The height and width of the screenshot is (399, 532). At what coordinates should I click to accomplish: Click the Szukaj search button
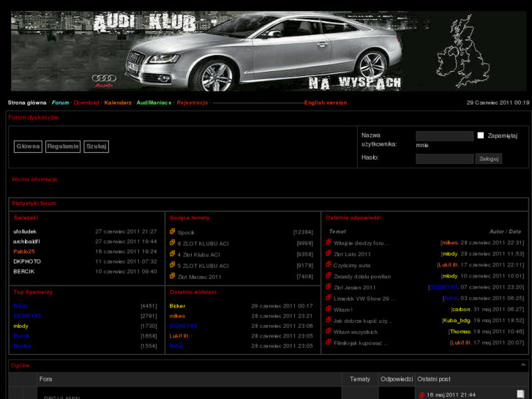point(96,146)
